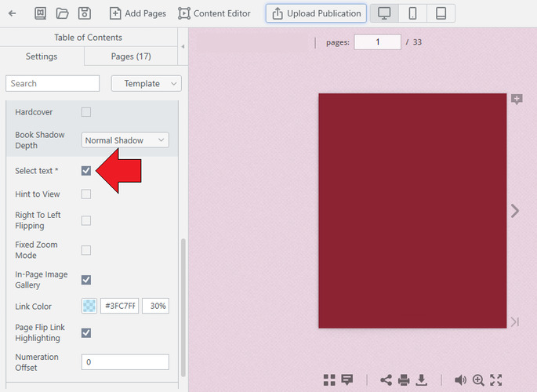Click the back arrow icon
This screenshot has height=392, width=537.
(x=13, y=13)
